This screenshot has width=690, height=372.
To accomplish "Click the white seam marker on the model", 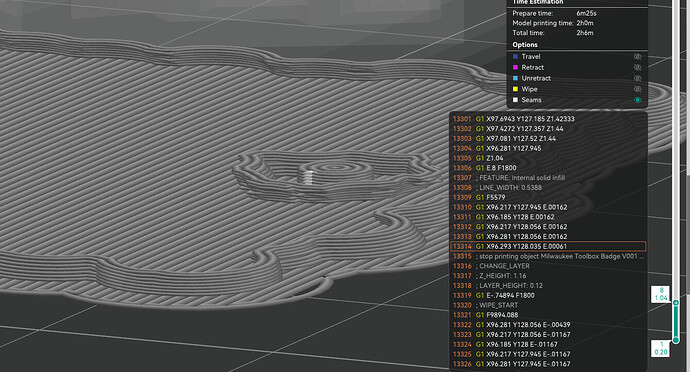I will point(310,177).
